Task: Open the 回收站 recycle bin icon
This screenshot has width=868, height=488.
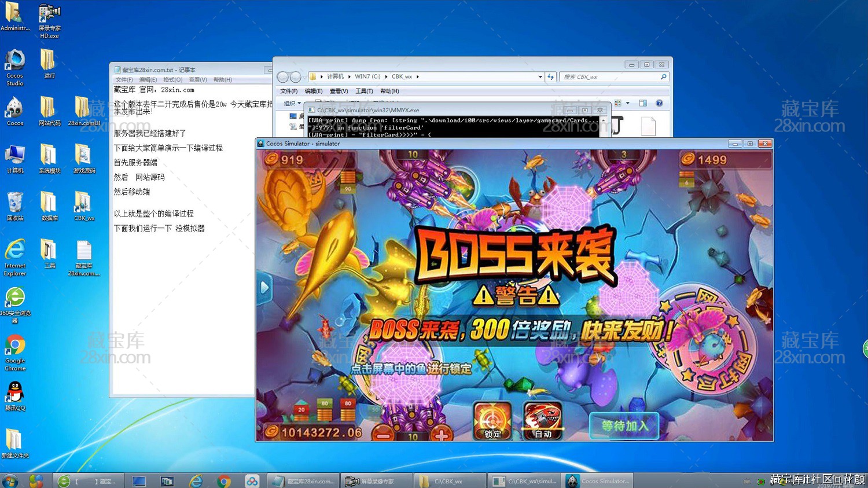Action: [14, 207]
